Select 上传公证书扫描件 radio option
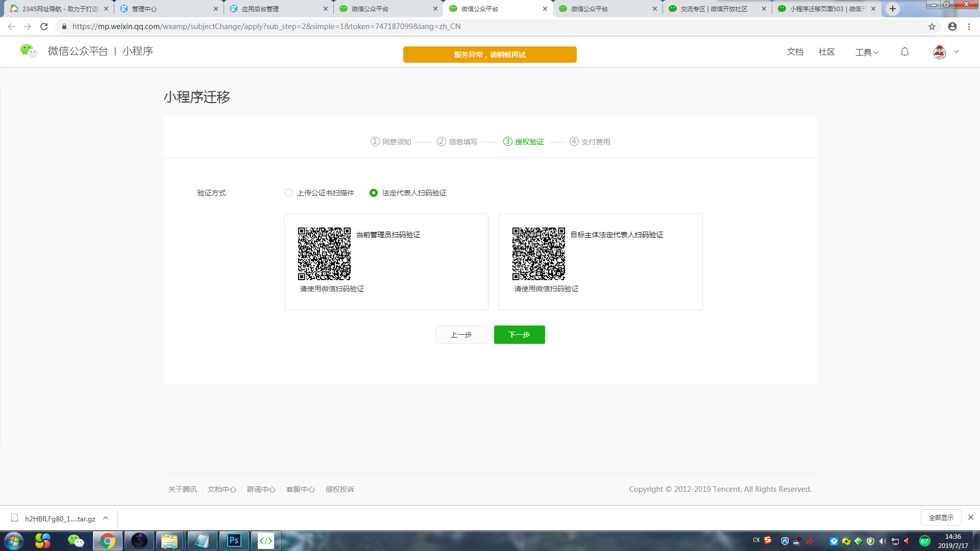Screen dimensions: 980x551 pyautogui.click(x=288, y=193)
